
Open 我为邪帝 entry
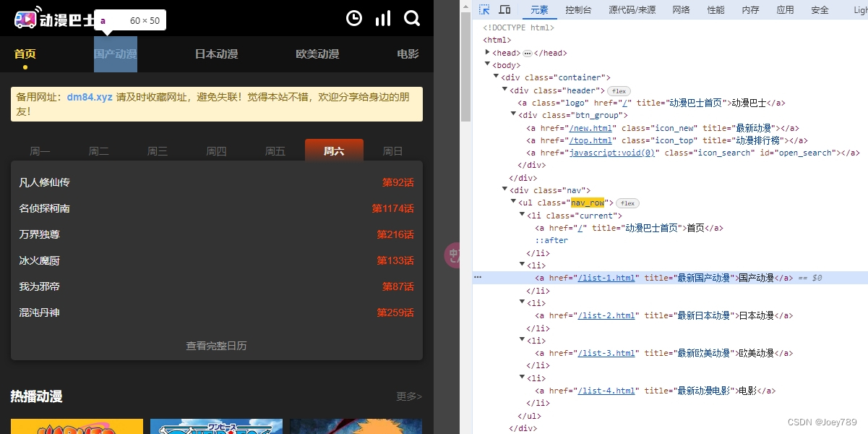point(40,286)
